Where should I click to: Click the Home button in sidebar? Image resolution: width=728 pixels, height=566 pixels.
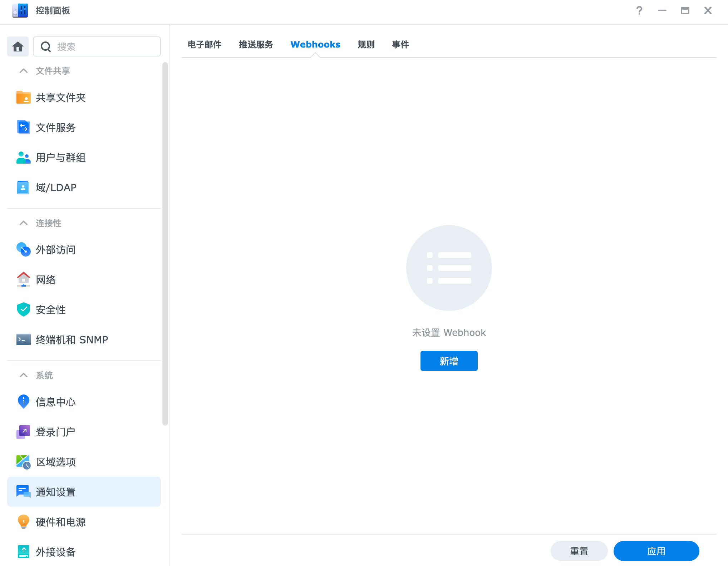[x=18, y=46]
